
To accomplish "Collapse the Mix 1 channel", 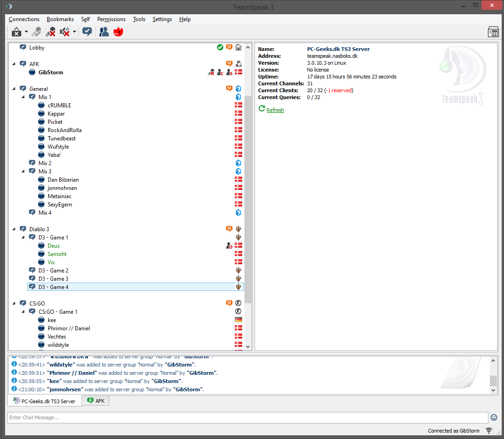I will (x=23, y=97).
